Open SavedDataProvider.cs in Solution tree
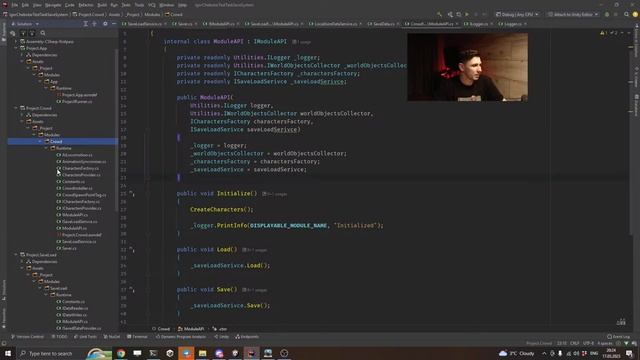 81,328
